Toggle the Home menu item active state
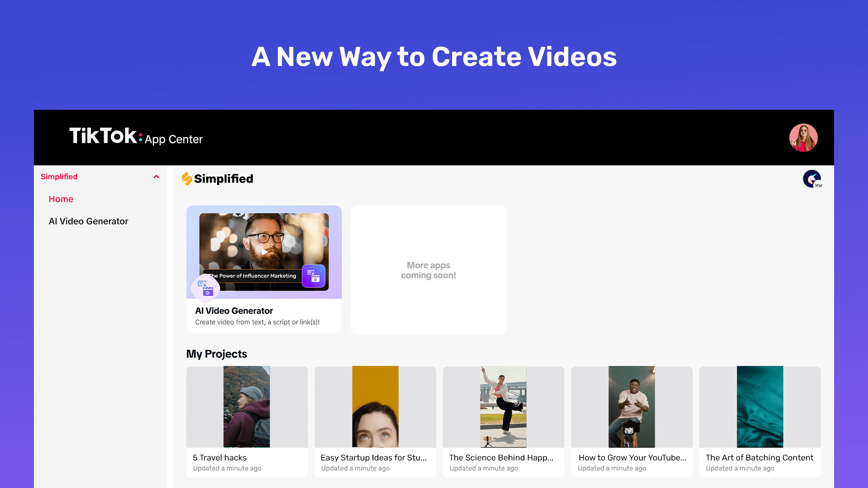Screen dimensions: 868x488 [x=61, y=198]
